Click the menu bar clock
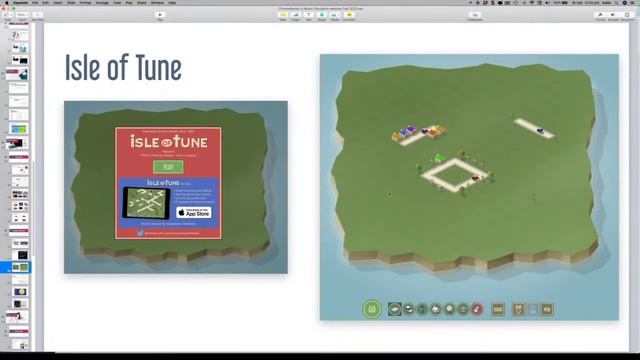This screenshot has height=360, width=640. click(x=586, y=3)
